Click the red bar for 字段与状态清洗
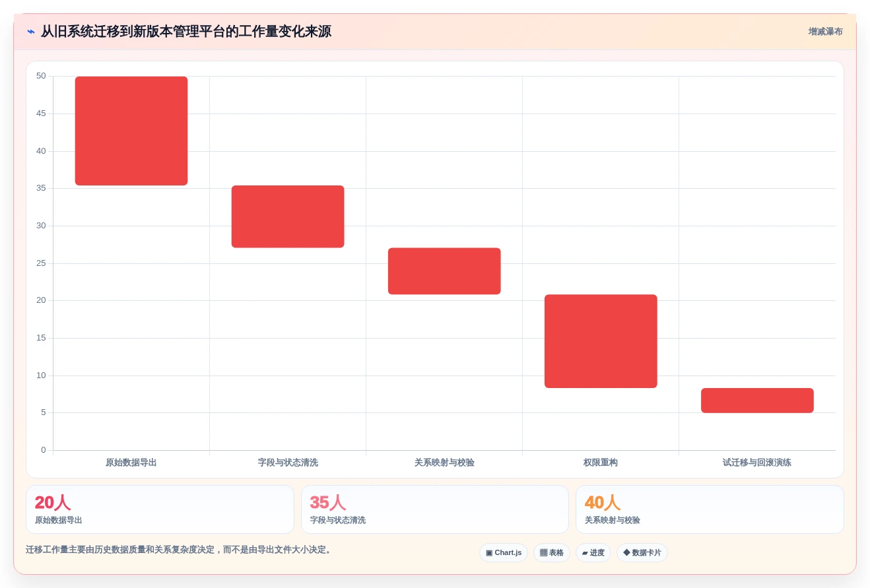Viewport: 870px width, 588px height. point(288,216)
